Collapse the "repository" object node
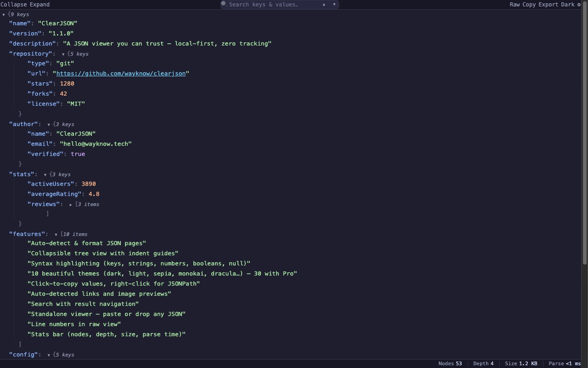This screenshot has height=368, width=588. point(63,54)
